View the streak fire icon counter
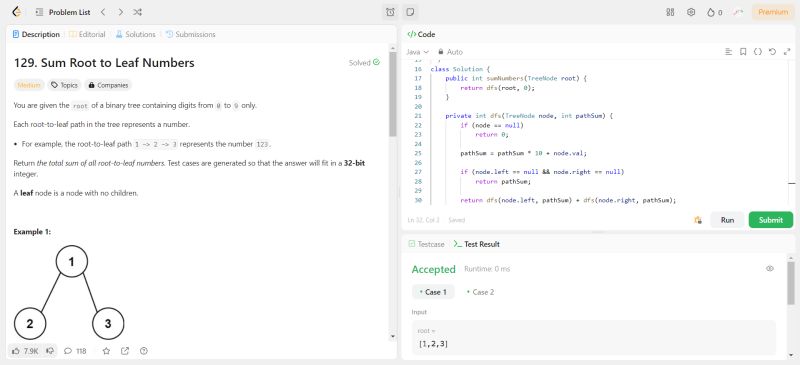Viewport: 800px width, 365px height. (714, 12)
